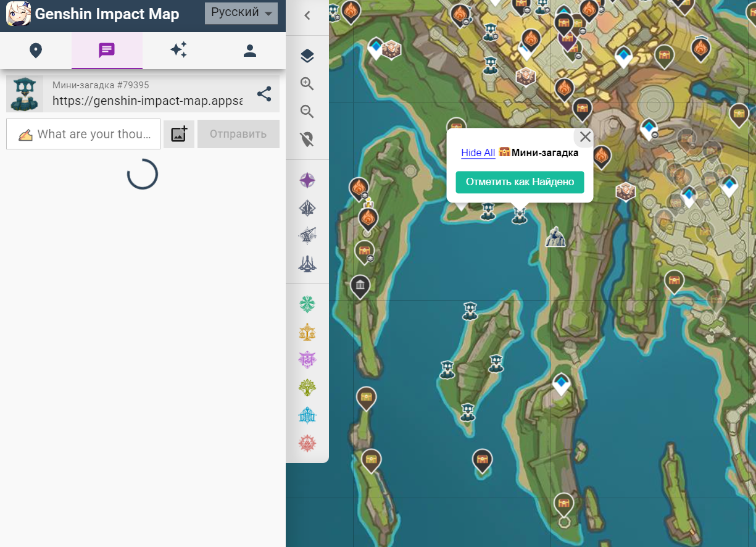Select the purple Electro region icon
756x547 pixels.
(307, 359)
